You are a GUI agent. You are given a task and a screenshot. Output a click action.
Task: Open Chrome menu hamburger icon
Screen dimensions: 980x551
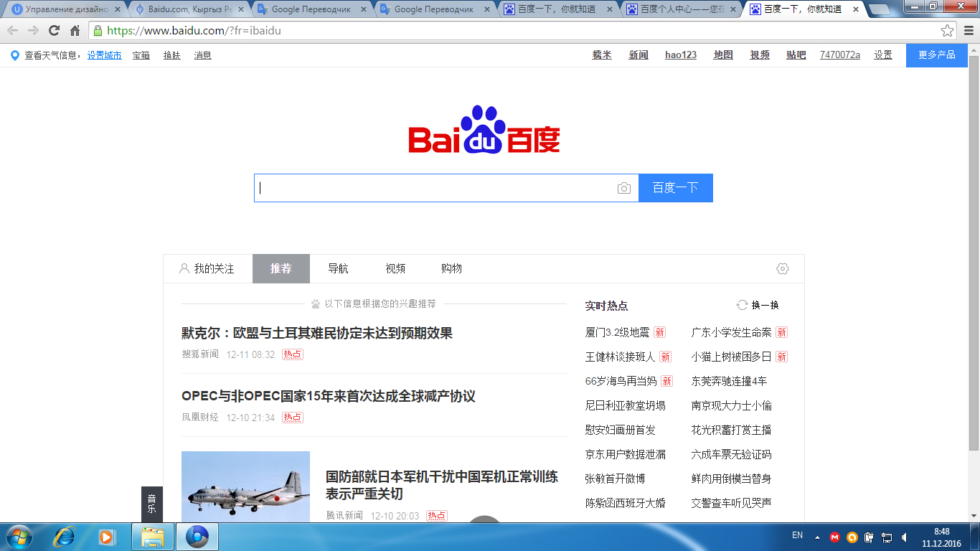click(x=968, y=31)
